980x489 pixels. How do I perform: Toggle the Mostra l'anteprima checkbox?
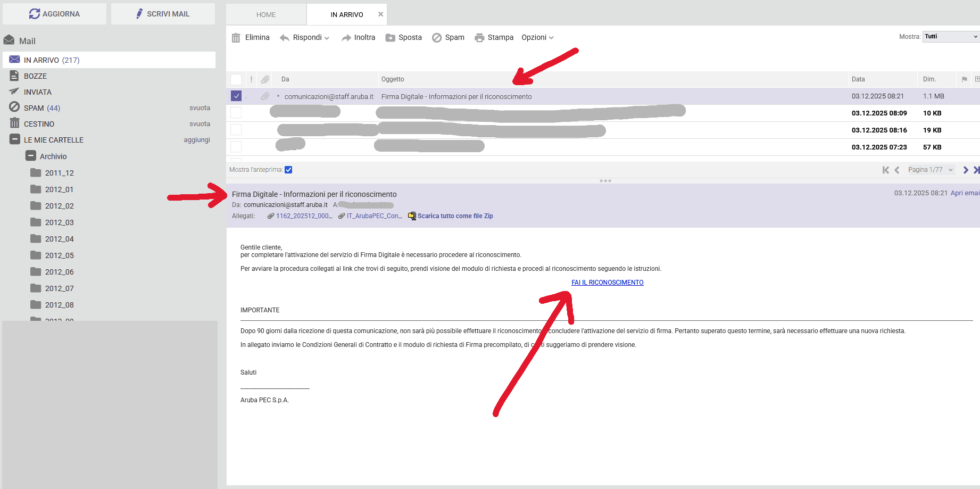(x=288, y=170)
